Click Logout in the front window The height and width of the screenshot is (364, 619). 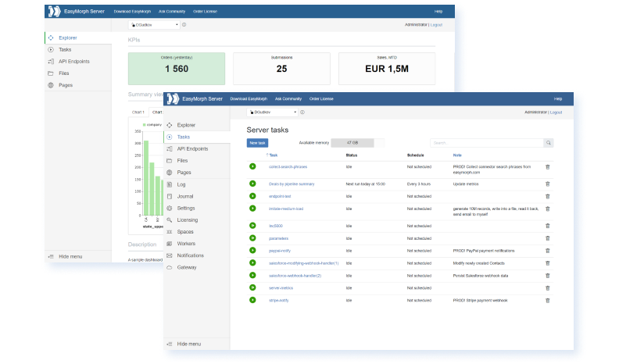(x=556, y=112)
